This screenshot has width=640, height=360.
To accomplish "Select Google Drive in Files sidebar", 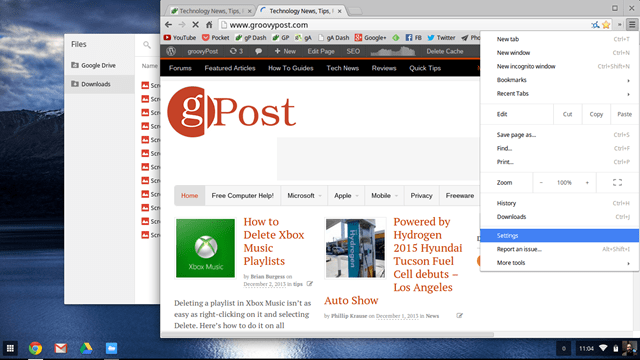I will (100, 65).
